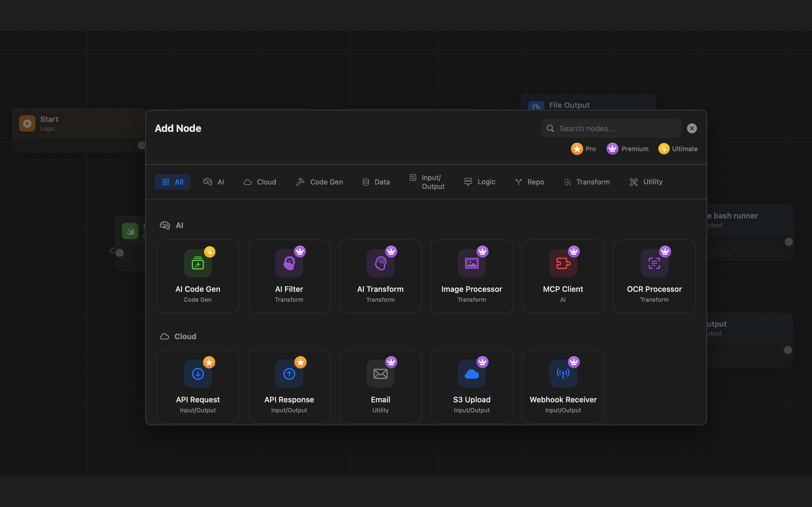The image size is (812, 507).
Task: Enable the Pro tier filter
Action: click(x=583, y=148)
